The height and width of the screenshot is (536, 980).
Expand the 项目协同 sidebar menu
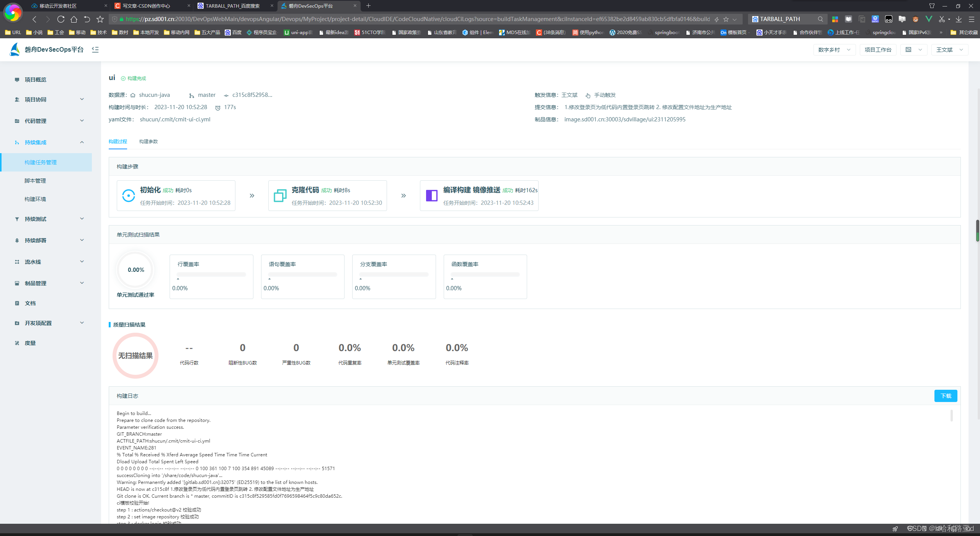point(82,100)
